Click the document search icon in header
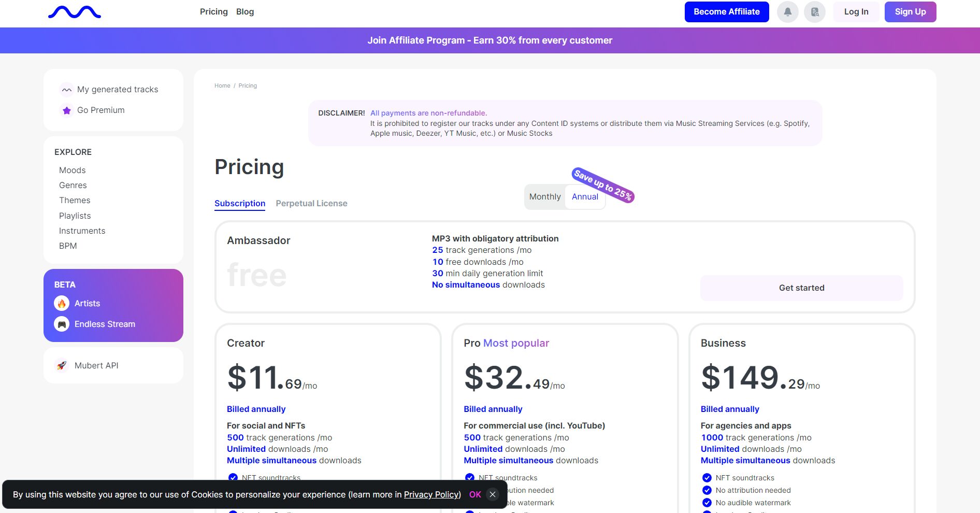 (814, 12)
